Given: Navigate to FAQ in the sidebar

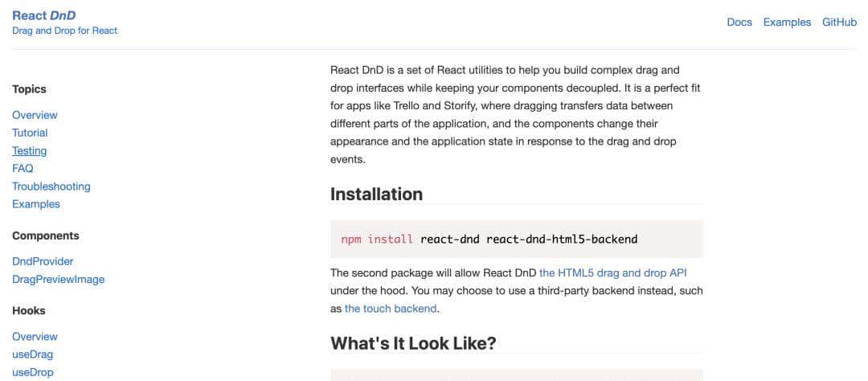Looking at the screenshot, I should pyautogui.click(x=23, y=168).
